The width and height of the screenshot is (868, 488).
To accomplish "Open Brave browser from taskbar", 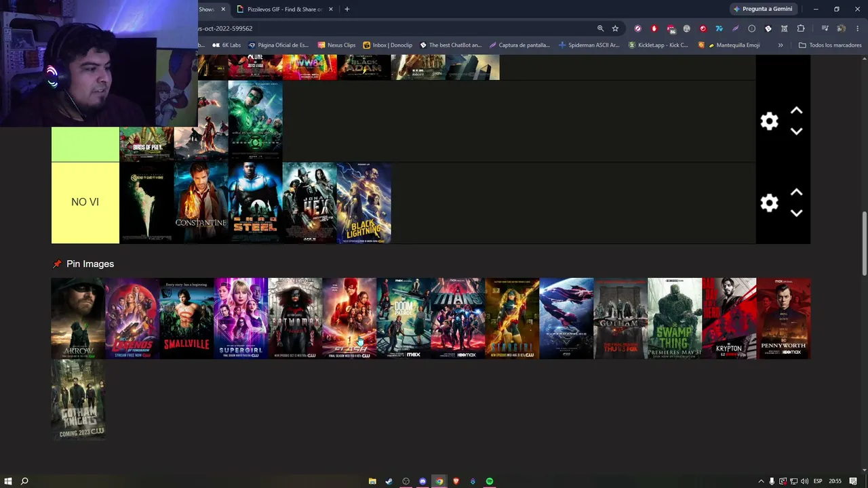I will 456,481.
